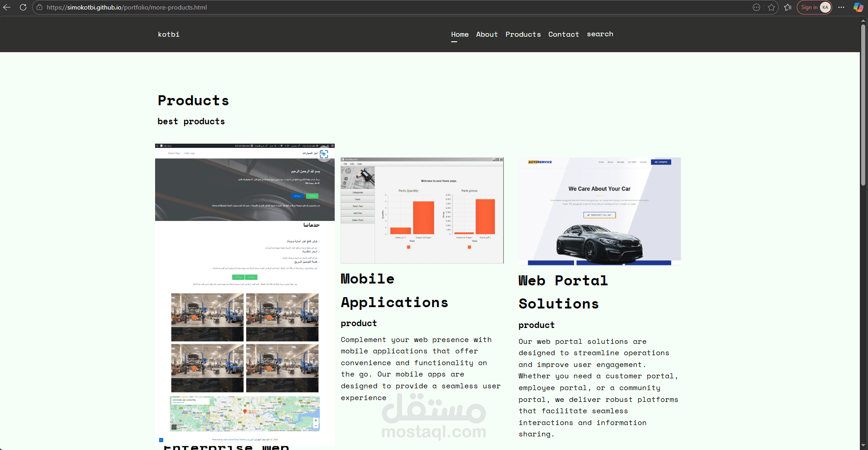Reload the page with the refresh icon
This screenshot has height=450, width=868.
click(23, 7)
